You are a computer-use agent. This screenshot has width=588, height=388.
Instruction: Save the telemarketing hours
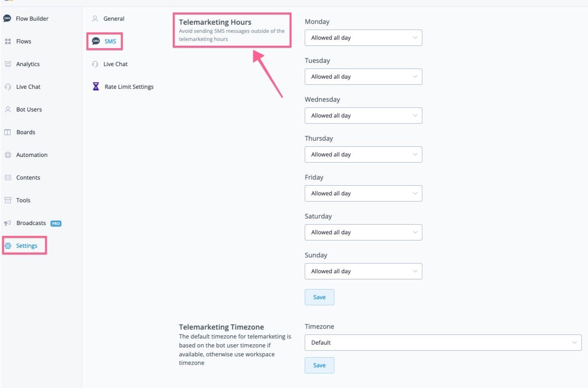click(319, 297)
